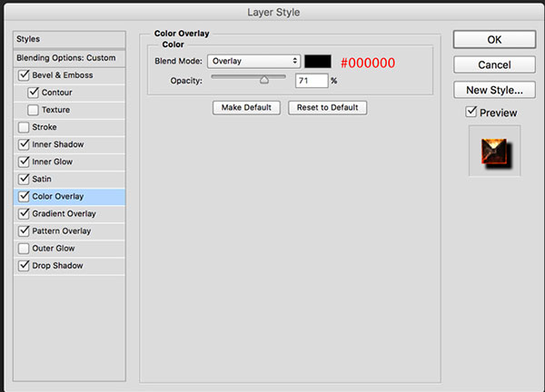This screenshot has height=392, width=545.
Task: Select the Pattern Overlay label
Action: [62, 230]
